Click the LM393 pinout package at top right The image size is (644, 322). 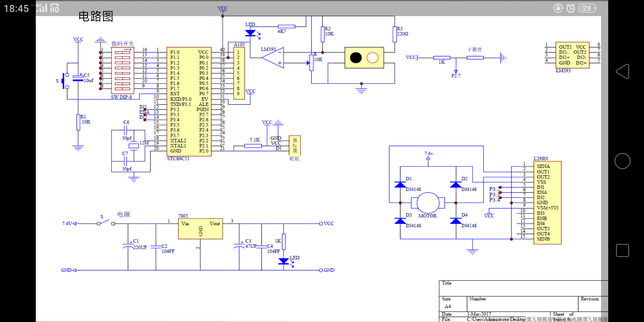pyautogui.click(x=572, y=55)
